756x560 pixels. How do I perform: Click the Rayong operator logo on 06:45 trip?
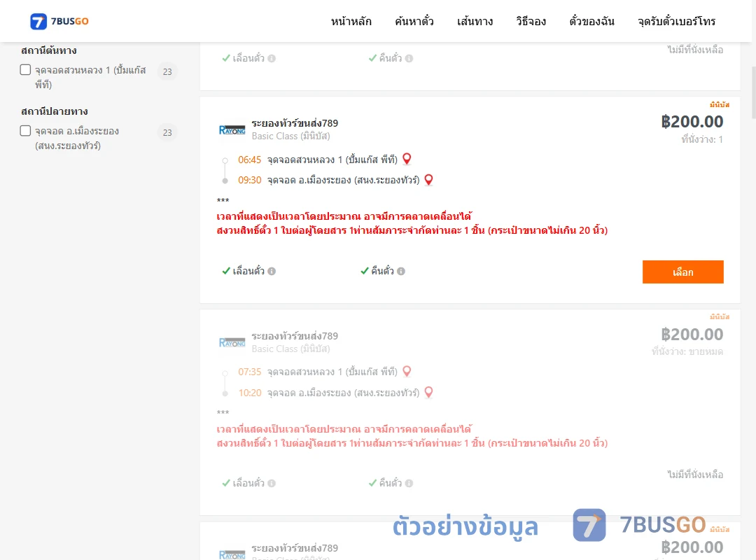pyautogui.click(x=232, y=129)
